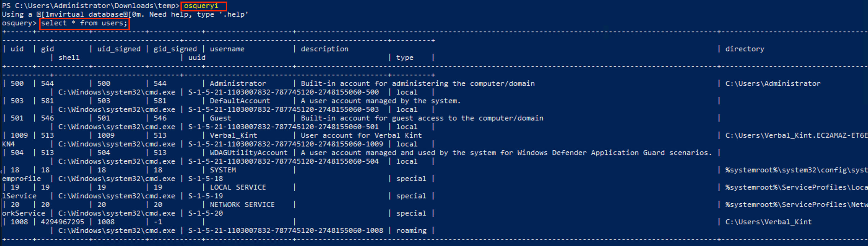The height and width of the screenshot is (246, 868).
Task: Click the gid value 4294967295
Action: (62, 222)
